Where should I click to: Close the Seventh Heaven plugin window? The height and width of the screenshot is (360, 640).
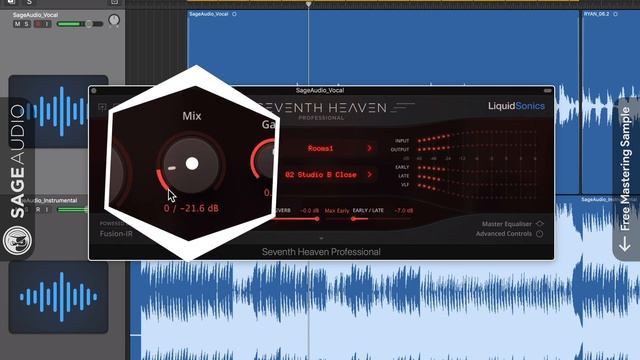point(94,91)
